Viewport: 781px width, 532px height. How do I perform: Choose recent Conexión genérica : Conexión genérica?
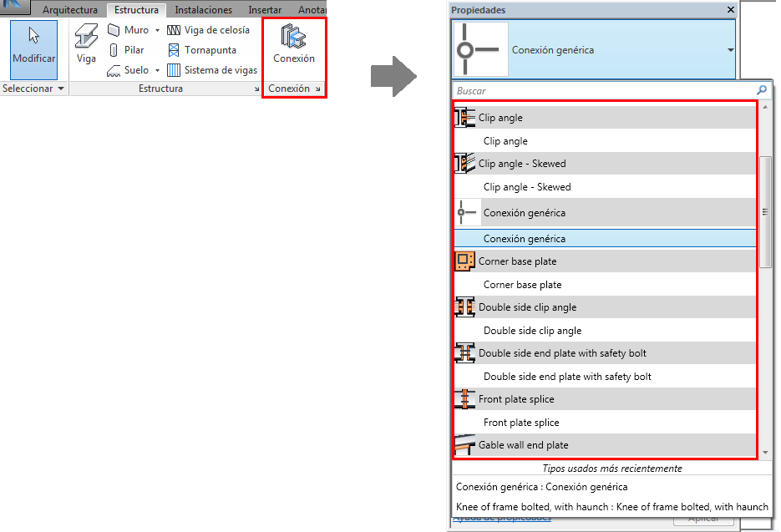pyautogui.click(x=541, y=487)
